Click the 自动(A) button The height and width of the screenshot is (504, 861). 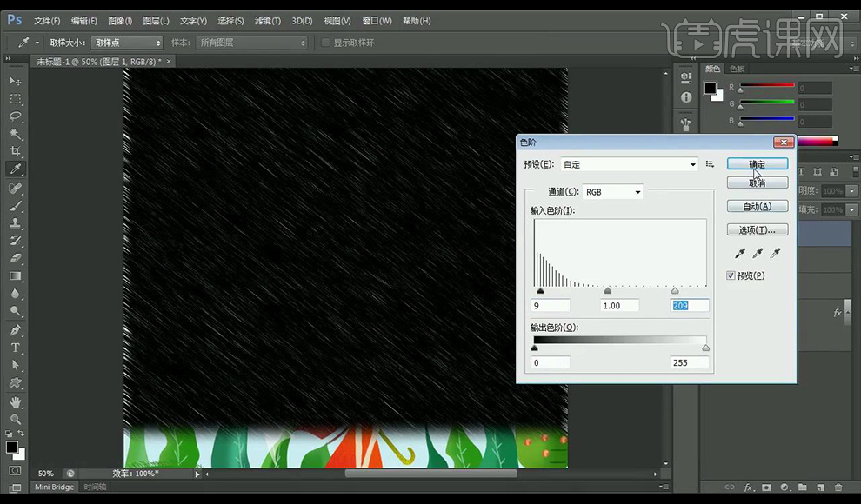tap(757, 206)
